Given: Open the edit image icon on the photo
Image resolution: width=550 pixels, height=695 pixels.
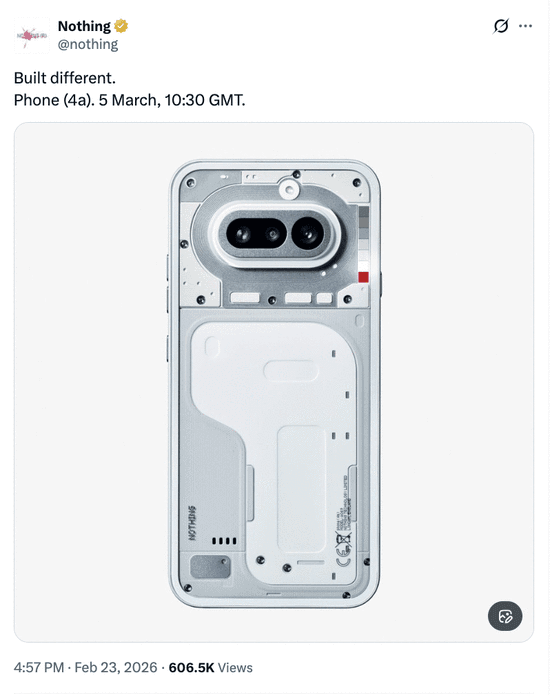Looking at the screenshot, I should click(x=505, y=616).
